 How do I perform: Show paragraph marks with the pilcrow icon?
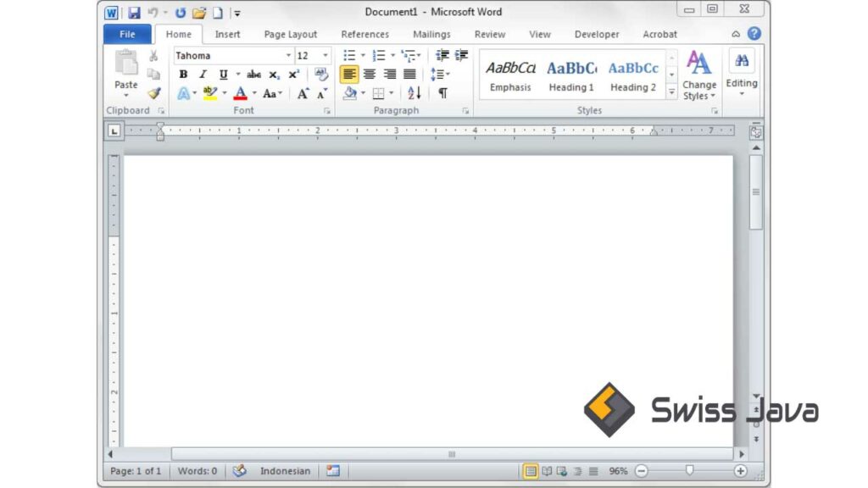pyautogui.click(x=442, y=93)
